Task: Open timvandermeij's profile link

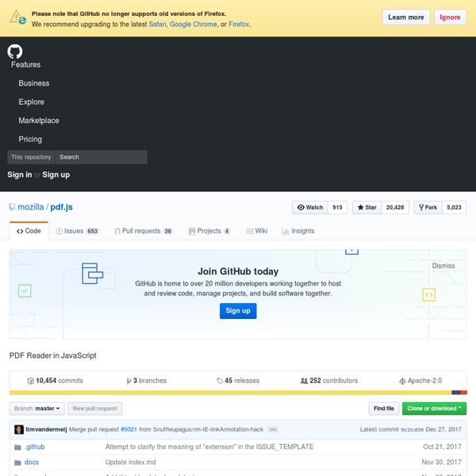Action: [x=46, y=429]
